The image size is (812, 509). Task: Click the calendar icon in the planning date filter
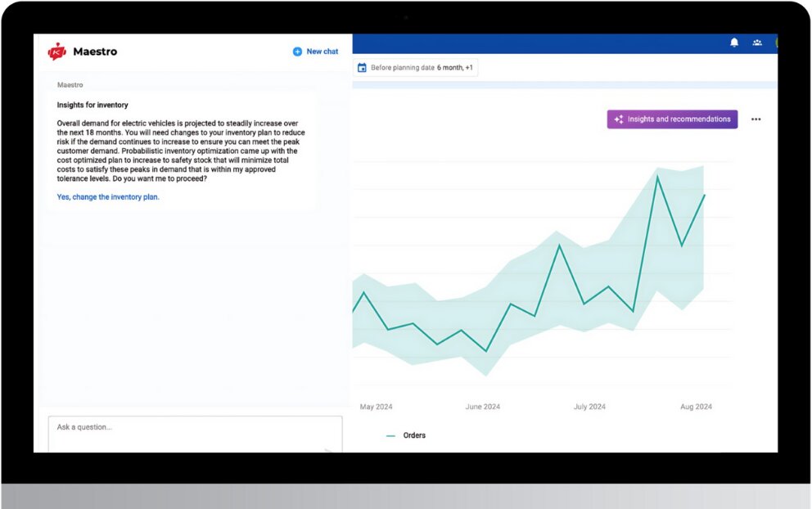pos(362,68)
